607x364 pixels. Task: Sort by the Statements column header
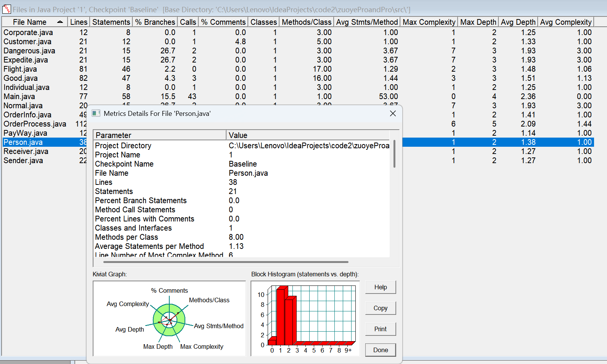click(x=111, y=22)
